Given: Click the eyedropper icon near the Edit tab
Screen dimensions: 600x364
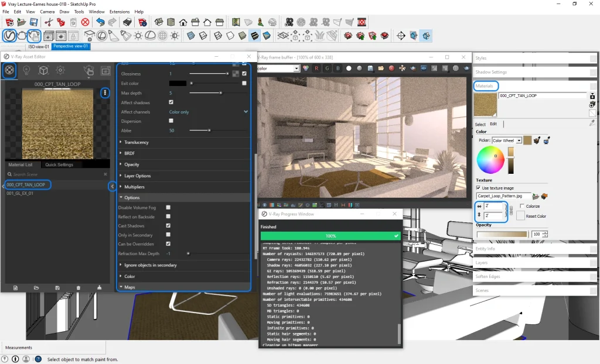Looking at the screenshot, I should coord(592,123).
